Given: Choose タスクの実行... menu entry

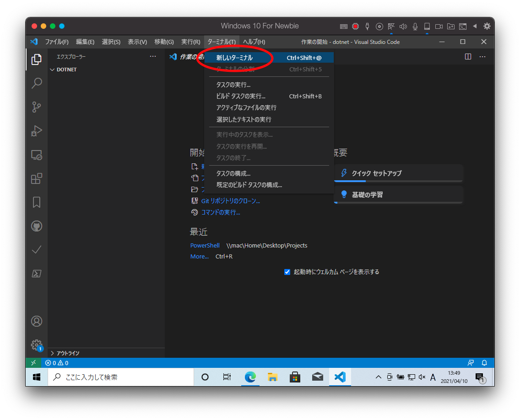Looking at the screenshot, I should 269,85.
